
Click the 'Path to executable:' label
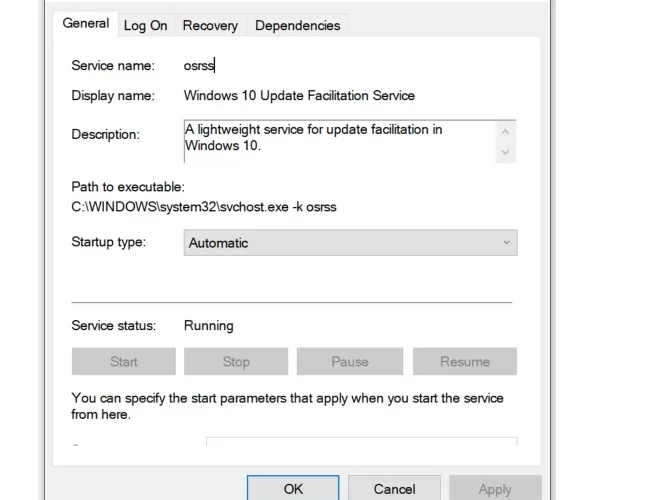click(128, 187)
